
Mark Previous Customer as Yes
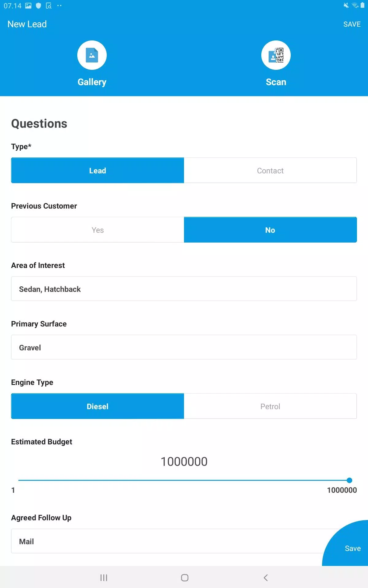point(98,230)
